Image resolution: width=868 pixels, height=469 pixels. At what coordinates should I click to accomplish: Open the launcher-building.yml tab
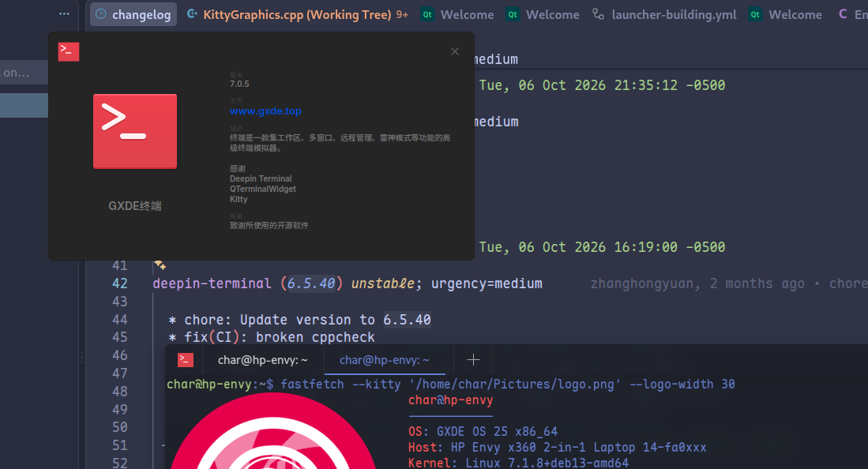(664, 14)
